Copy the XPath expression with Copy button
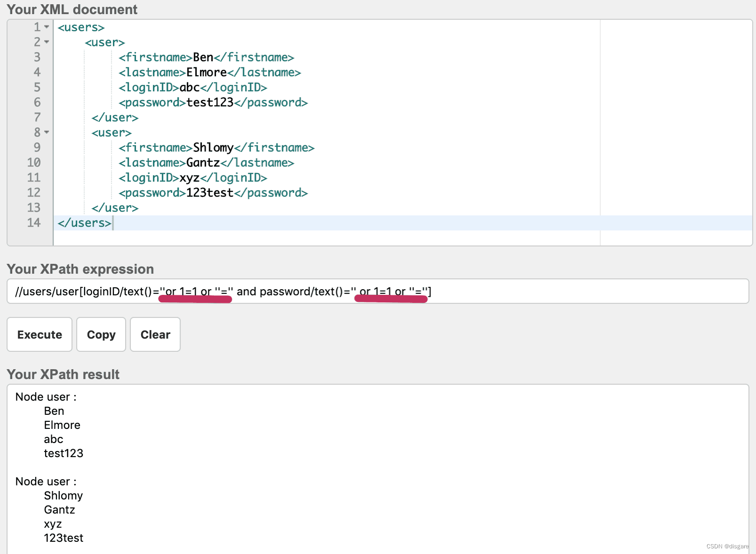Viewport: 756px width, 554px height. click(101, 334)
